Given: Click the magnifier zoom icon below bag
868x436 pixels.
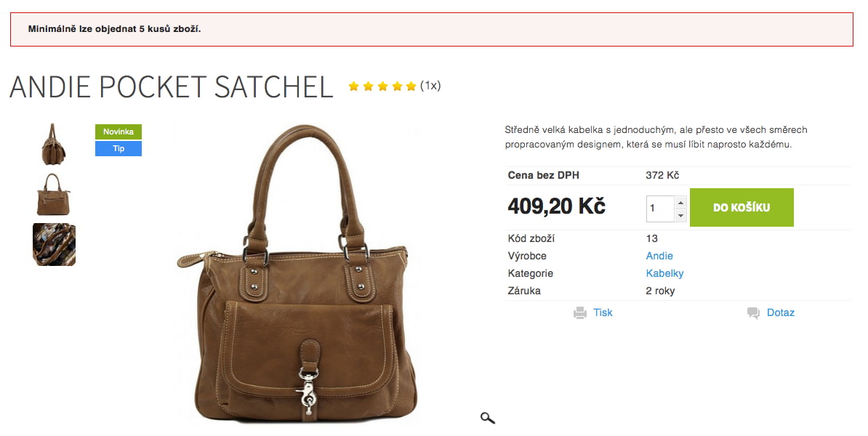Looking at the screenshot, I should click(x=487, y=418).
